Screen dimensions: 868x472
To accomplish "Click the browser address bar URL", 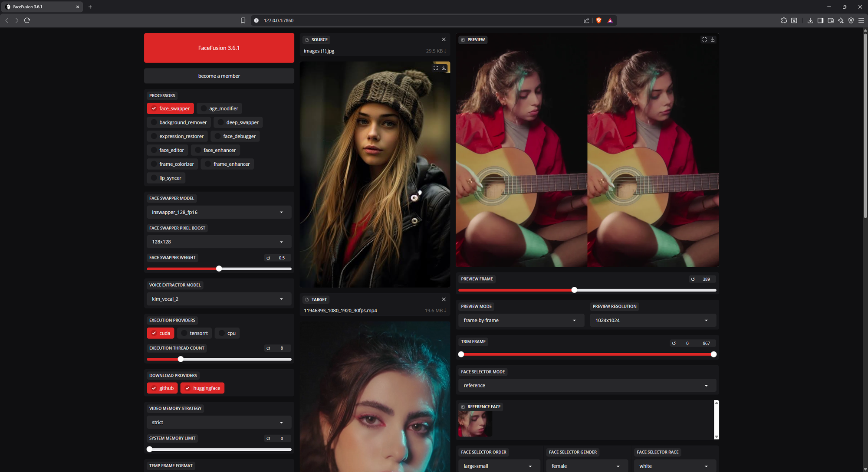I will (279, 20).
